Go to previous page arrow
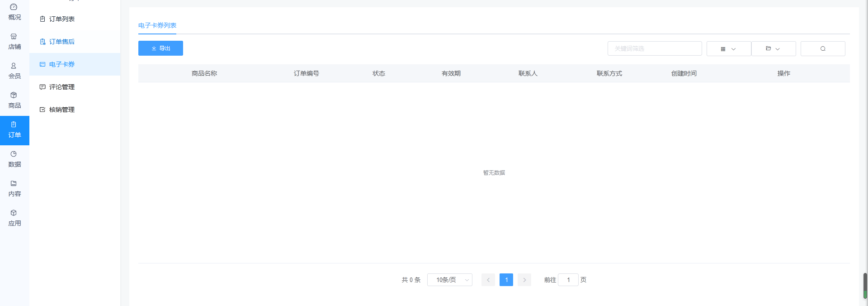The image size is (868, 306). coord(488,280)
